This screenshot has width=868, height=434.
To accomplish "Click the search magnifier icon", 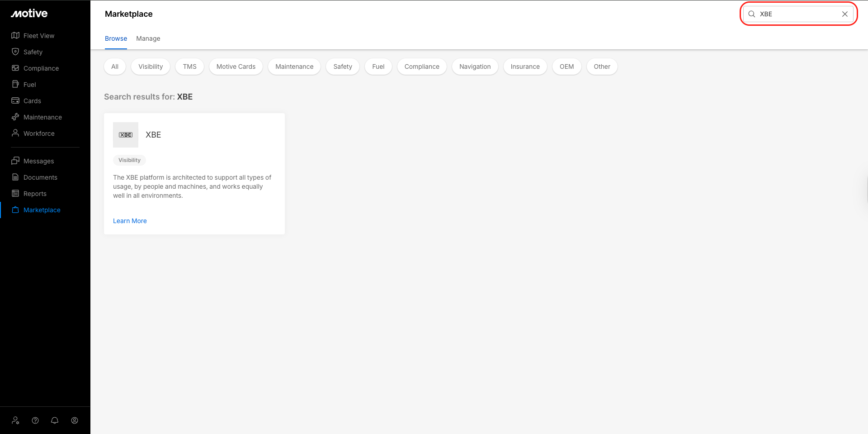I will (x=752, y=14).
